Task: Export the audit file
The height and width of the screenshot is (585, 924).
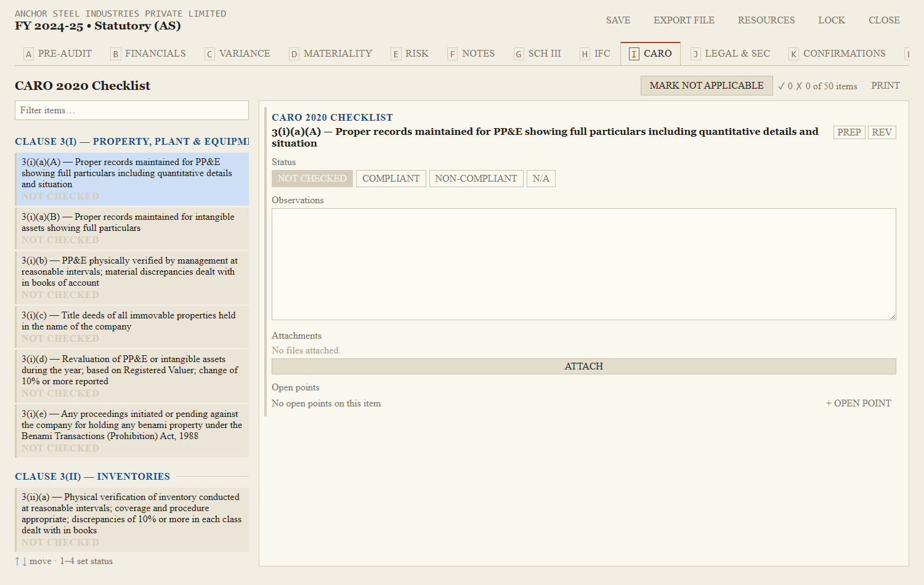Action: 684,20
